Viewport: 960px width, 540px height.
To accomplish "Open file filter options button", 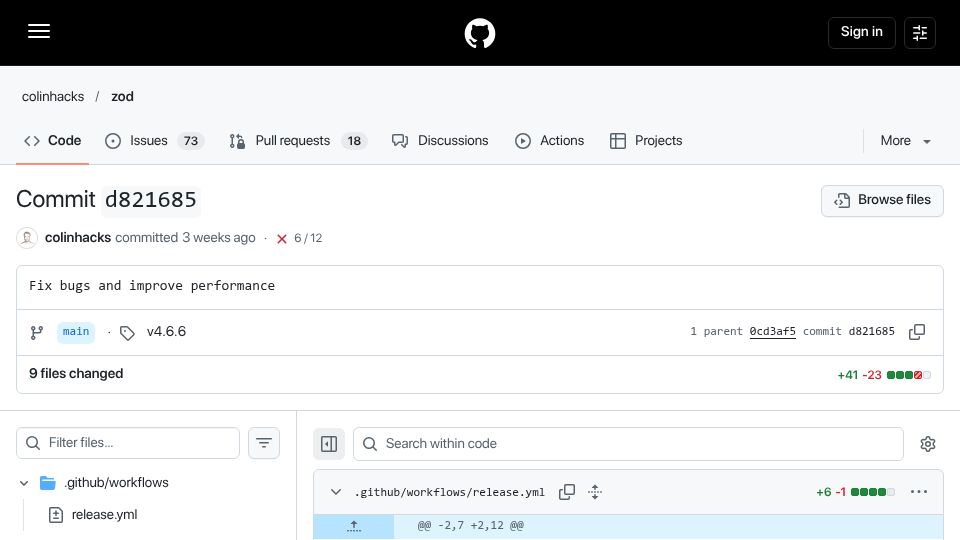I will coord(264,443).
